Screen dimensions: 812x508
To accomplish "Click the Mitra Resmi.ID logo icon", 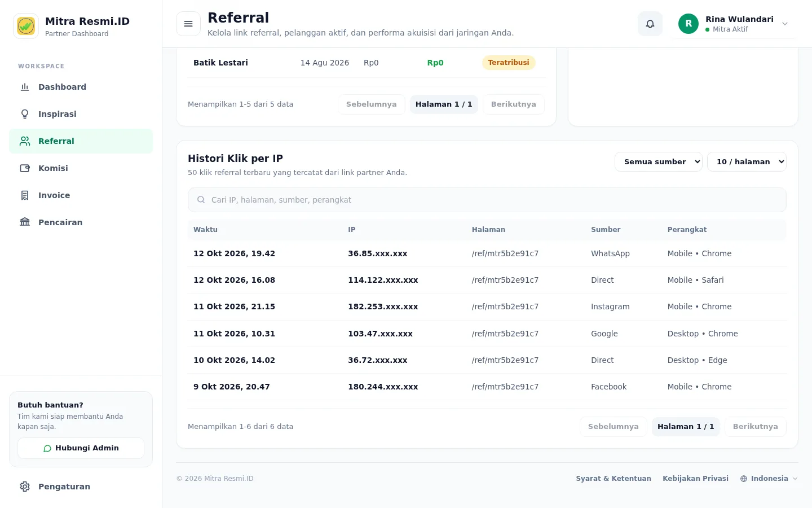I will [x=26, y=26].
